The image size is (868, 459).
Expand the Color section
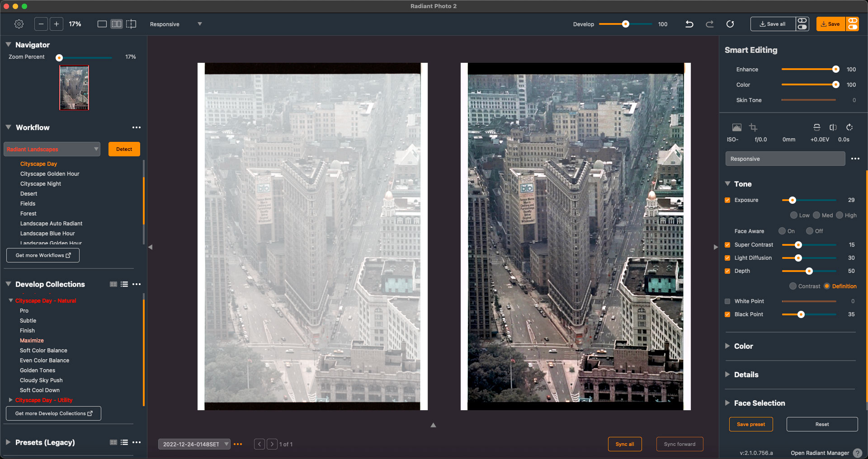[x=743, y=346]
